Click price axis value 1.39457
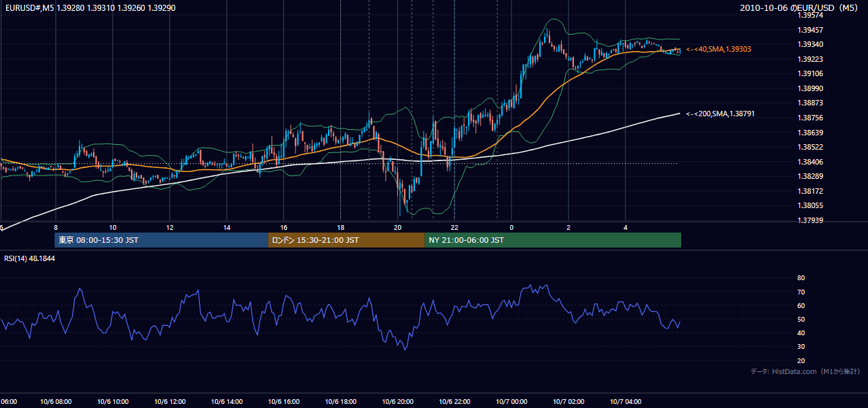This screenshot has height=408, width=868. (810, 30)
